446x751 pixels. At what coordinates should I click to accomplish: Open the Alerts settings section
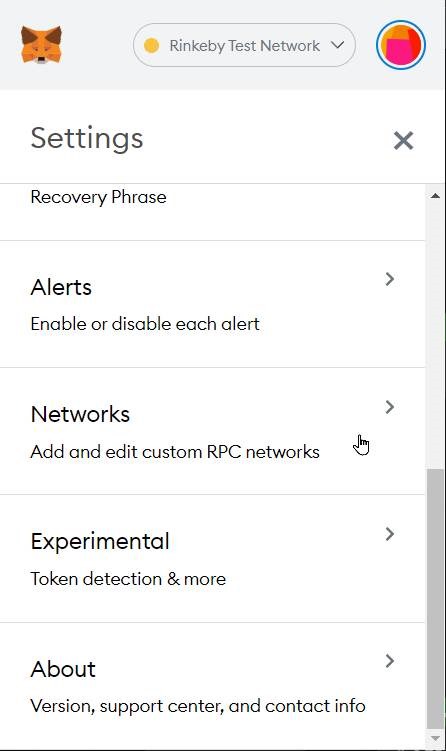coord(212,304)
